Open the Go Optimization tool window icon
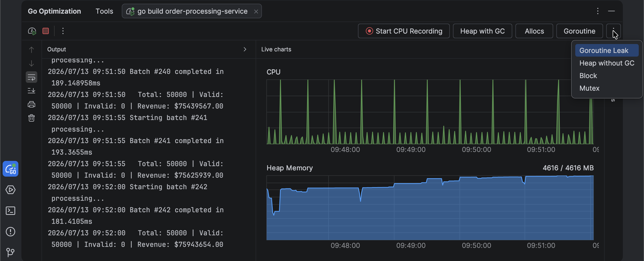The image size is (644, 261). coord(10,169)
